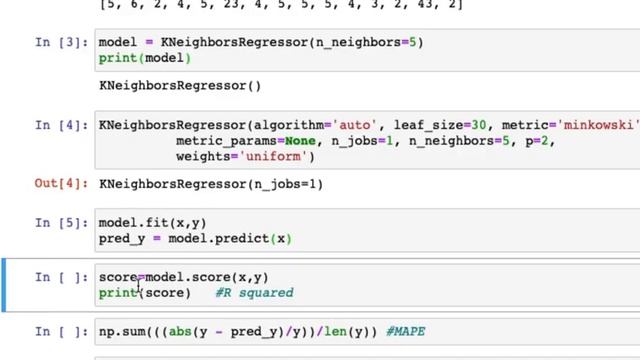
Task: Click the empty In [ ]: prompt of score cell
Action: (x=62, y=277)
